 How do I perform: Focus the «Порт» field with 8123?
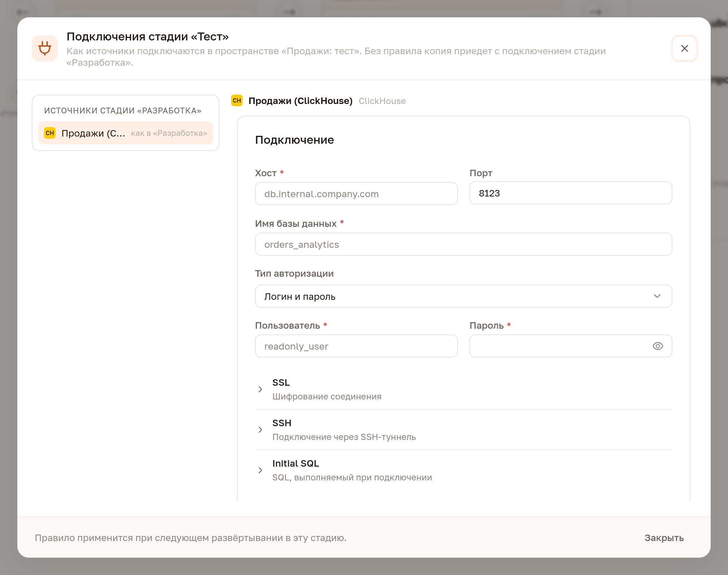[x=571, y=193]
